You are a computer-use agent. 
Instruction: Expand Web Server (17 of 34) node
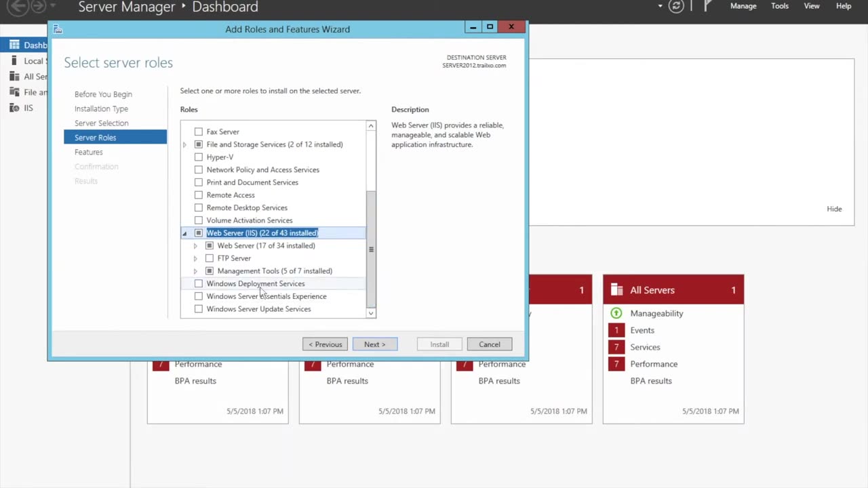tap(195, 245)
